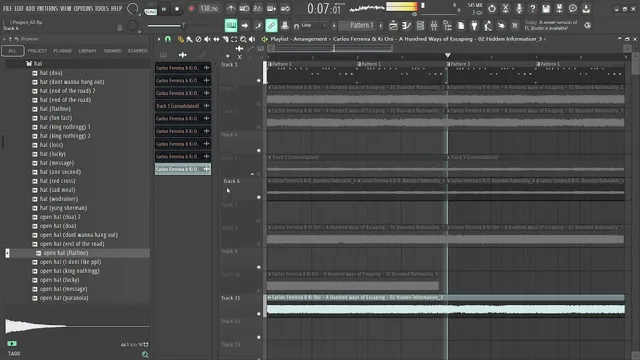Open the OPTIONS menu
Viewport: 640px width, 360px height.
[83, 9]
